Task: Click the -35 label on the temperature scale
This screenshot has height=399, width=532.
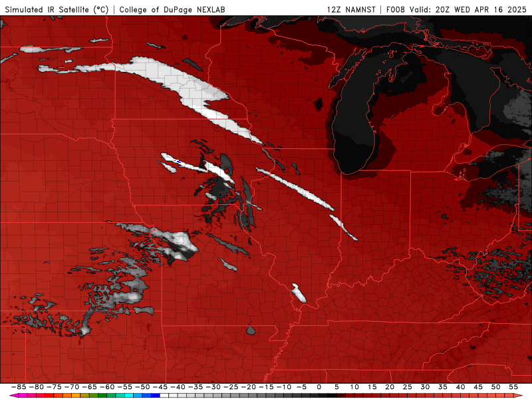Action: click(195, 387)
